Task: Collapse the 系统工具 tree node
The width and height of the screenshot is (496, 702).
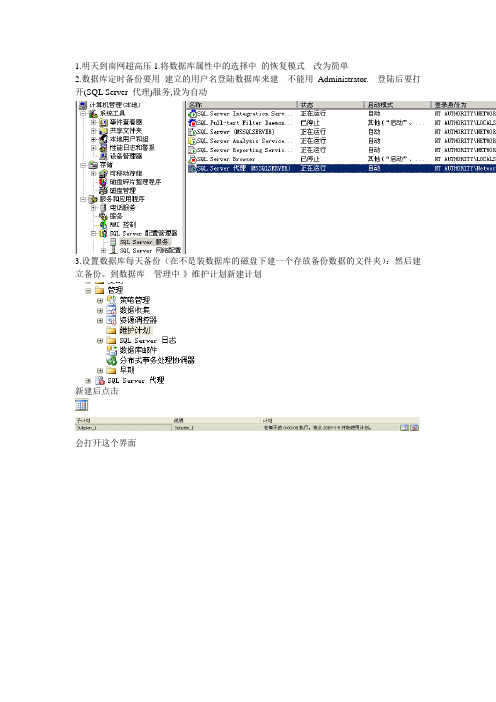Action: (83, 114)
